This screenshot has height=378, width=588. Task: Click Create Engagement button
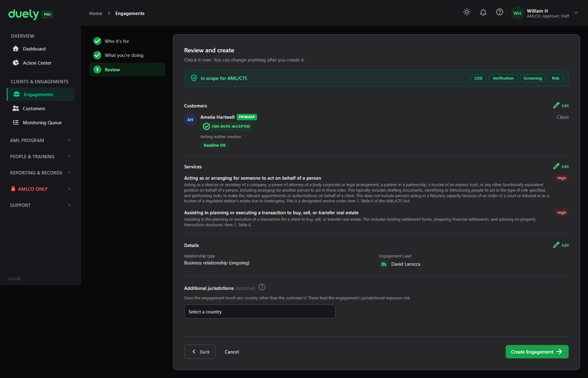(x=537, y=352)
